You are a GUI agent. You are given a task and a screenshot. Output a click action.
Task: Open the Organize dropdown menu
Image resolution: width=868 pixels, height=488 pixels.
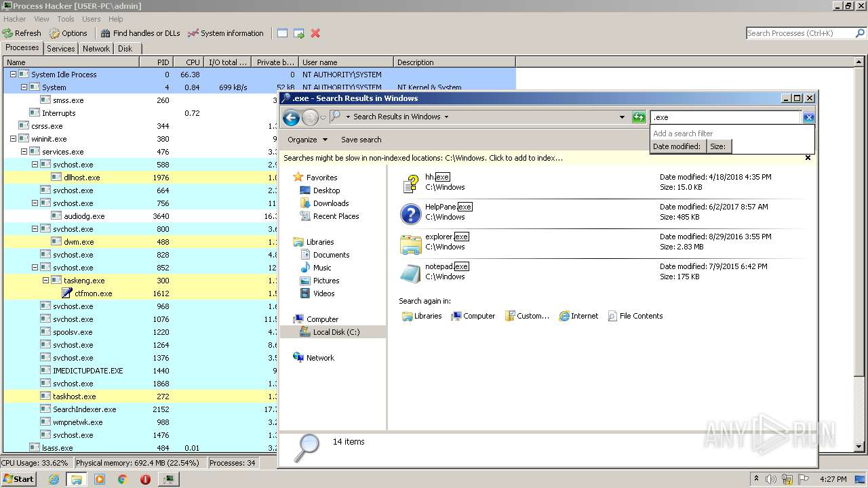307,140
